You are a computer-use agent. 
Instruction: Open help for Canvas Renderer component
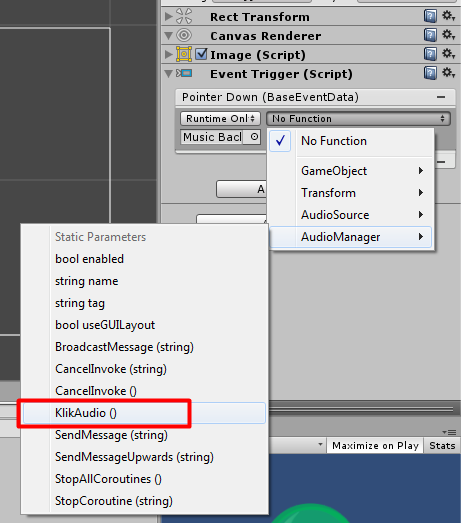click(x=430, y=35)
